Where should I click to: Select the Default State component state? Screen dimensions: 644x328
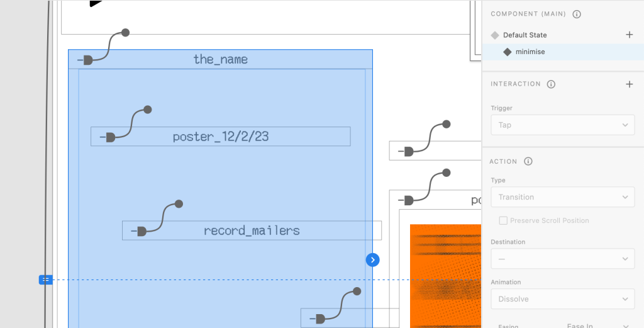click(x=525, y=35)
